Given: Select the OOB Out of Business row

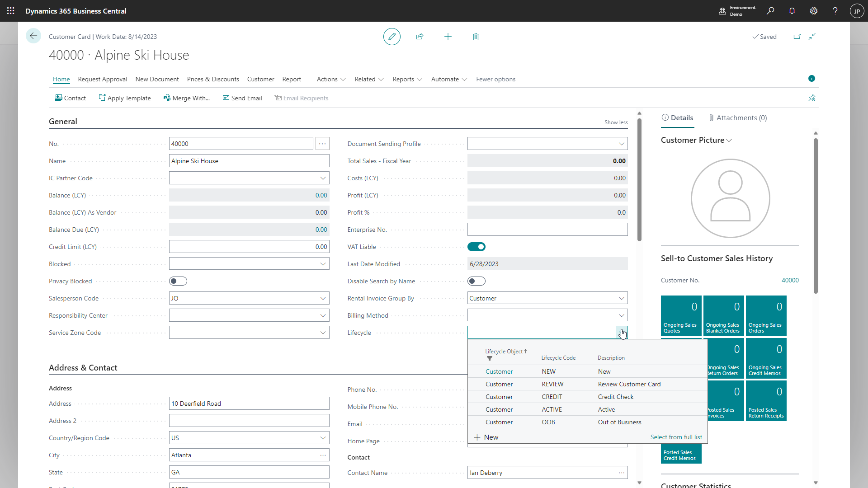Looking at the screenshot, I should click(587, 422).
